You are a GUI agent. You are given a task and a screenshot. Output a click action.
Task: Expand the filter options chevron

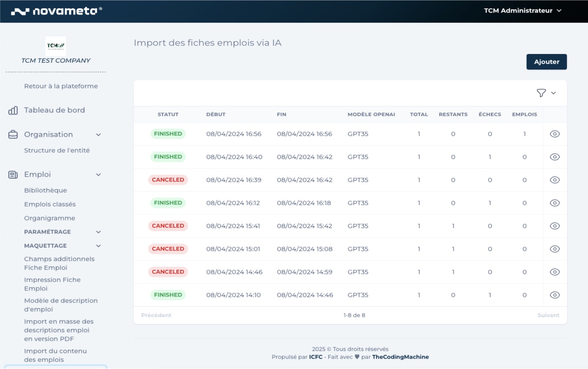point(554,93)
